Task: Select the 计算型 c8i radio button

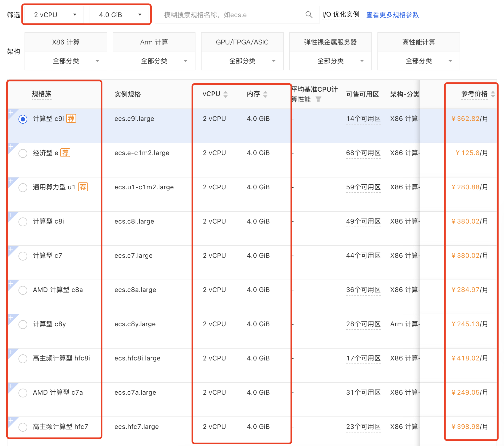Action: coord(23,222)
